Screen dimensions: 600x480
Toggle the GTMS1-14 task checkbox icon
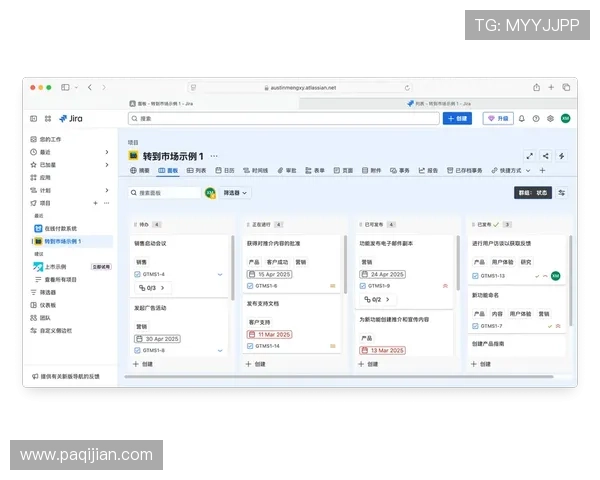(x=250, y=346)
